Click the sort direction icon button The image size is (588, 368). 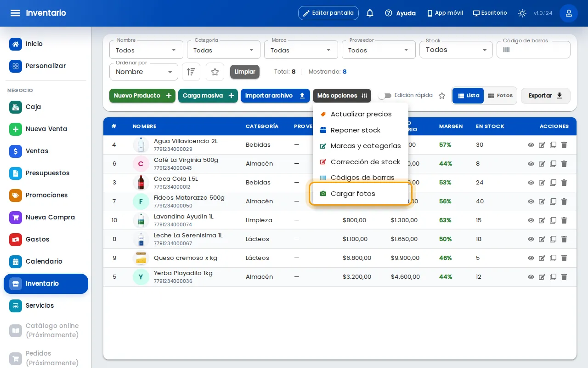pyautogui.click(x=191, y=72)
